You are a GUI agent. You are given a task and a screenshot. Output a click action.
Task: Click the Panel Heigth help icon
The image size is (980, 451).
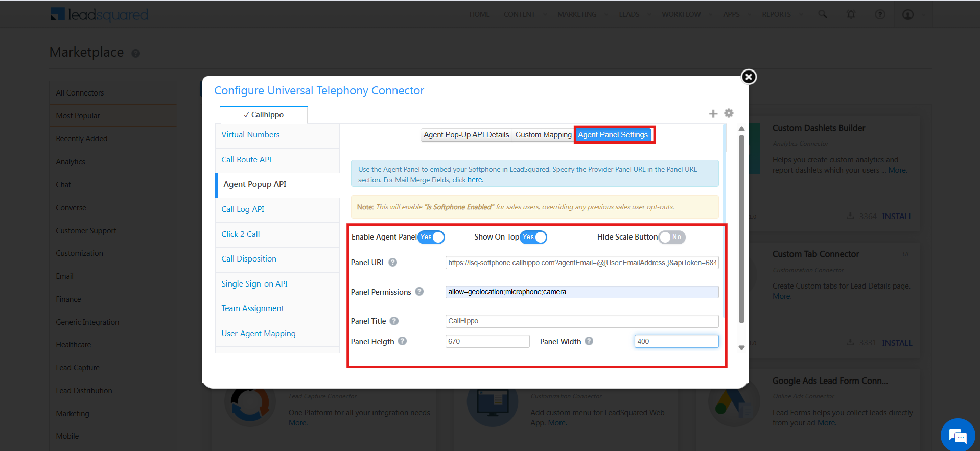click(402, 341)
